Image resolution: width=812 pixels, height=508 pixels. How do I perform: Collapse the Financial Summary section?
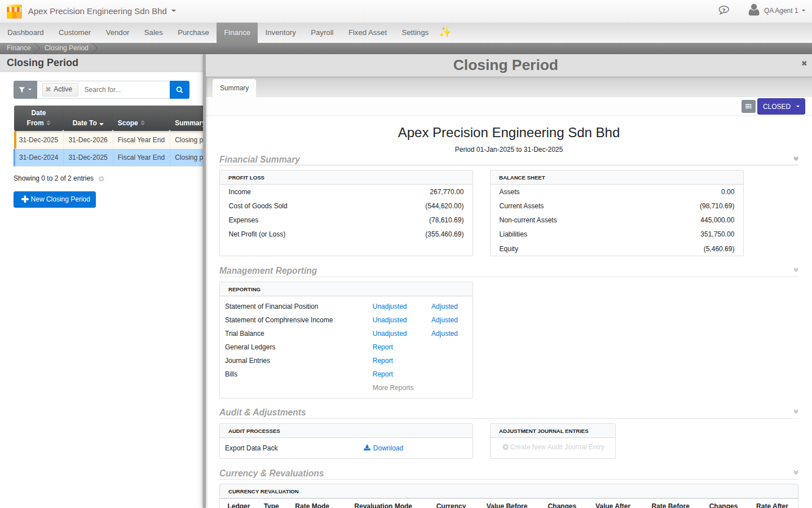(x=796, y=159)
